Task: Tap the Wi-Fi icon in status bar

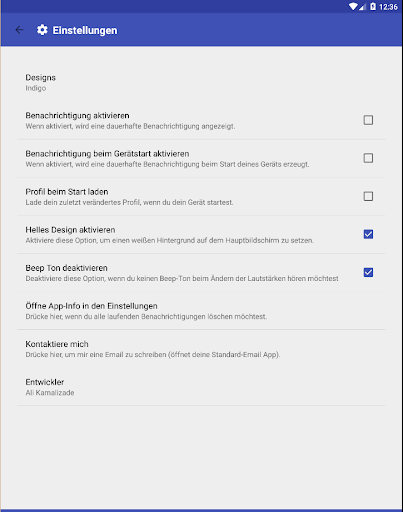Action: coord(353,6)
